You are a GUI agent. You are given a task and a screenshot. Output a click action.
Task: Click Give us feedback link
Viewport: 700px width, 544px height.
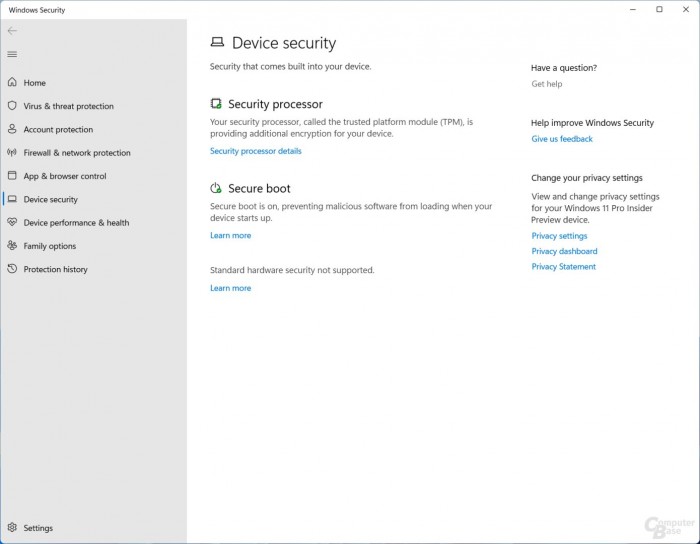[x=562, y=139]
